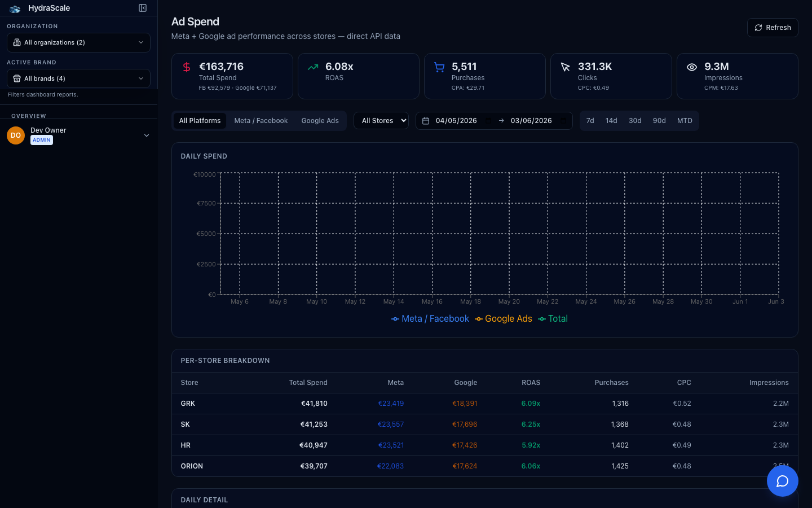Click the Impressions column header

(769, 383)
